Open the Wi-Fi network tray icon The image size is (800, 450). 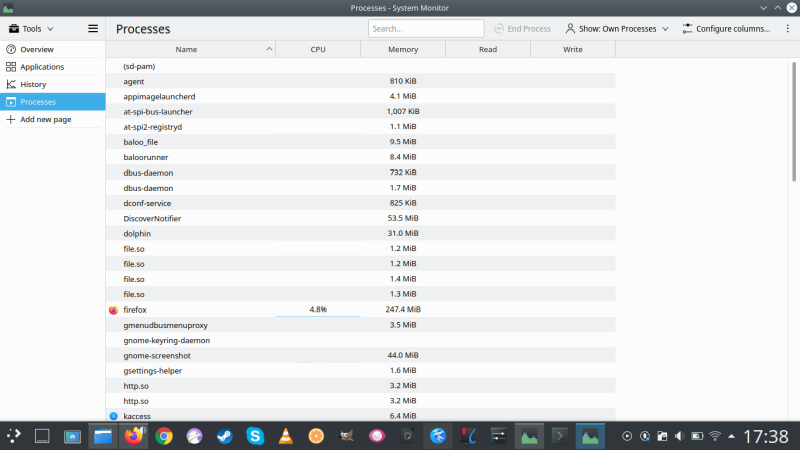click(715, 436)
